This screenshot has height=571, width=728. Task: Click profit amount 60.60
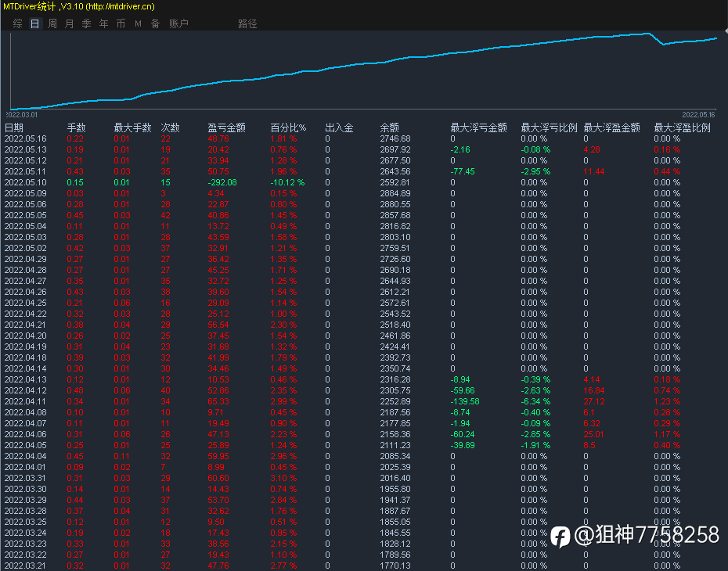(x=218, y=478)
